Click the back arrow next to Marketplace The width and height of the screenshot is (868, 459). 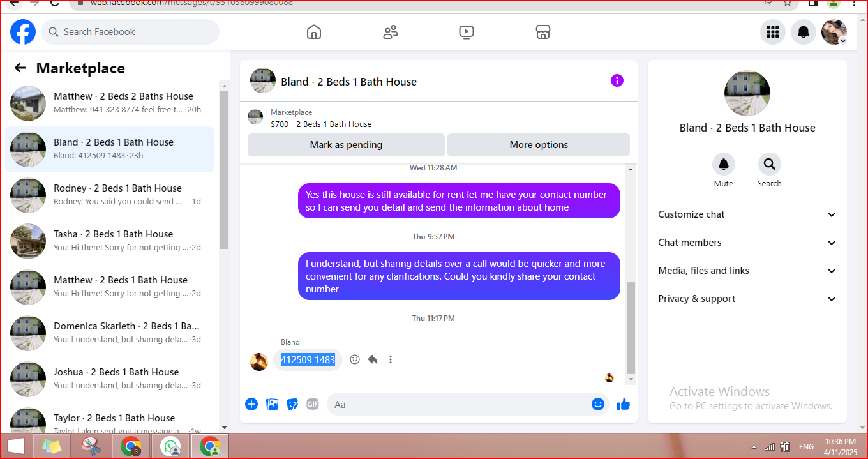(20, 68)
